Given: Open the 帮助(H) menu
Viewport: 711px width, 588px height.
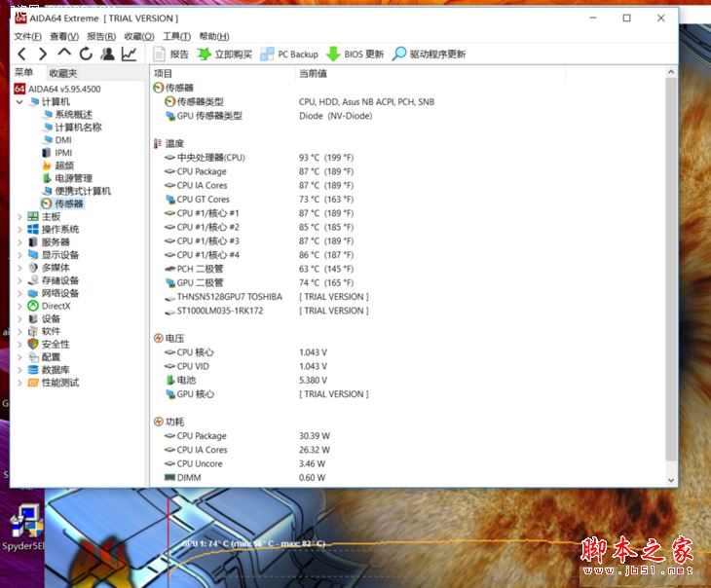Looking at the screenshot, I should (214, 36).
